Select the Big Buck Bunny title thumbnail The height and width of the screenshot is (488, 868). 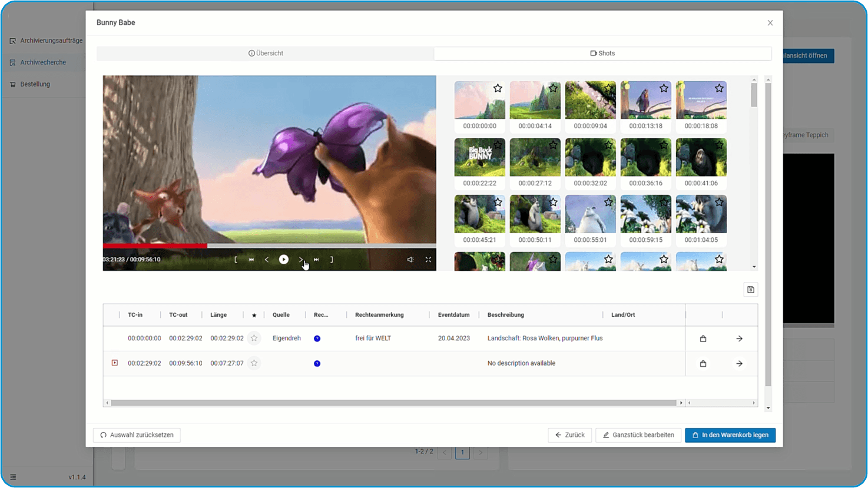479,158
